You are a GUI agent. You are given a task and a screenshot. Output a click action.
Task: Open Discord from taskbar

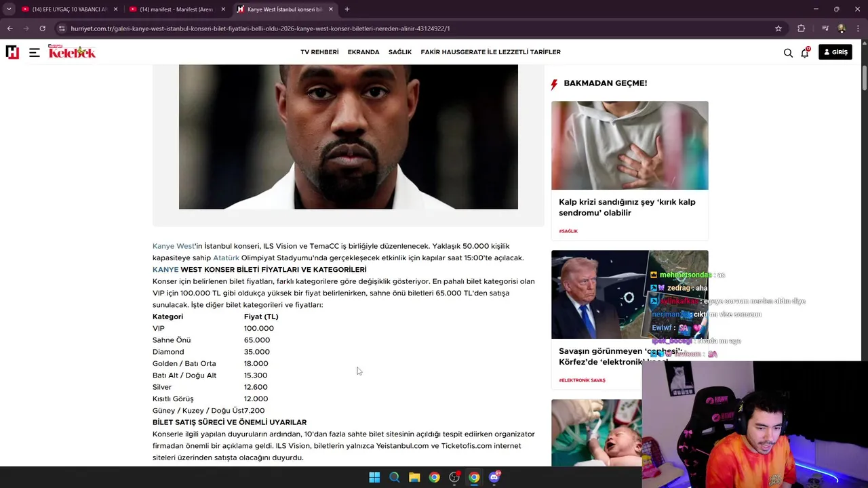pos(494,477)
